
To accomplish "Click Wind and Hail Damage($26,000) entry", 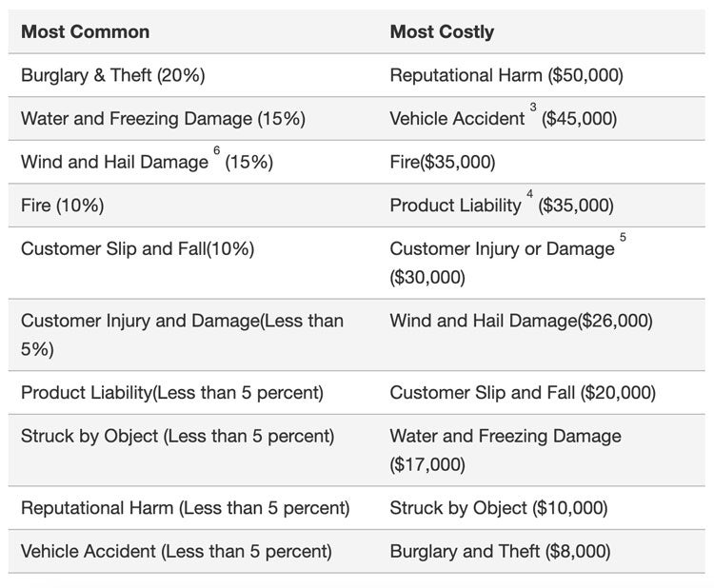I will pyautogui.click(x=521, y=321).
